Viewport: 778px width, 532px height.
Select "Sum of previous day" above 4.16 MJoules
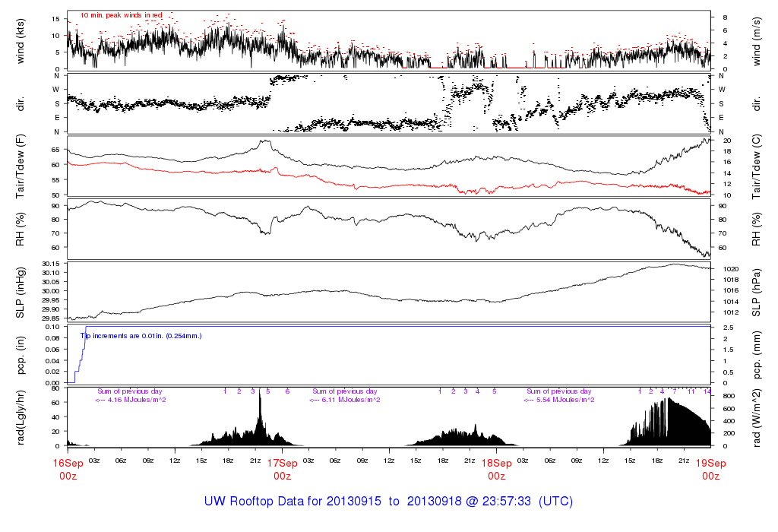coord(130,391)
